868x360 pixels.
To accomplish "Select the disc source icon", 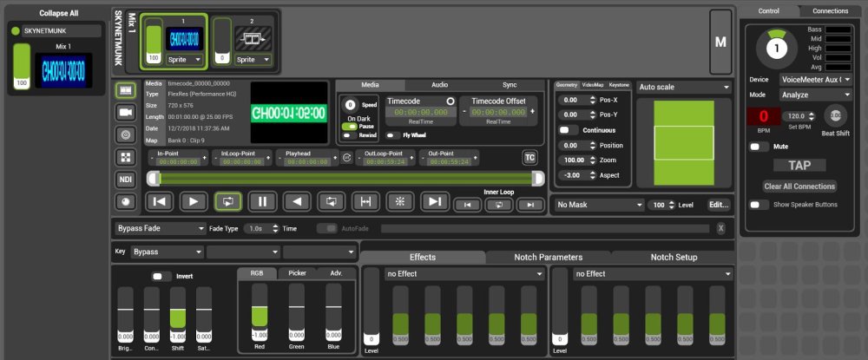I will [x=126, y=135].
